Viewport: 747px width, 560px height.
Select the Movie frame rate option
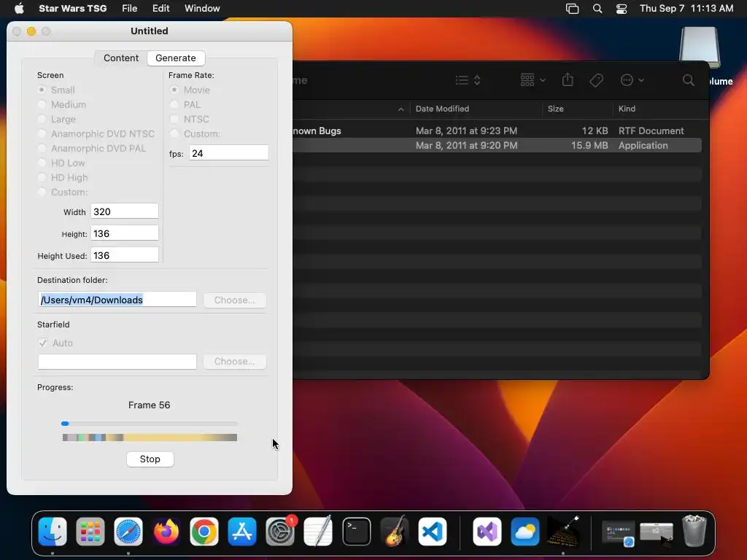[174, 90]
